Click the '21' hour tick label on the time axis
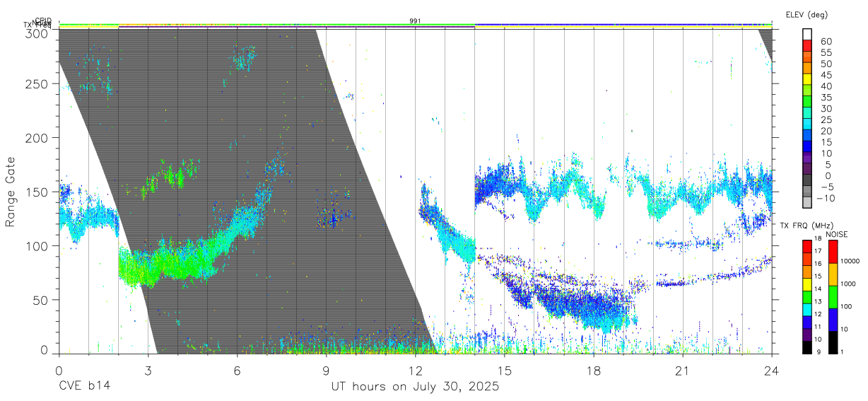The image size is (868, 401). 682,370
